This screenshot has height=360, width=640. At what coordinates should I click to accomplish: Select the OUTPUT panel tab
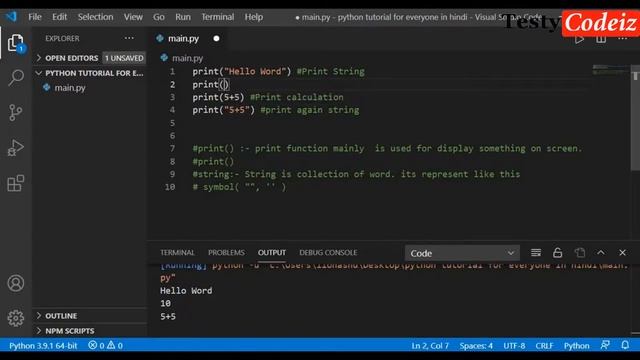272,253
